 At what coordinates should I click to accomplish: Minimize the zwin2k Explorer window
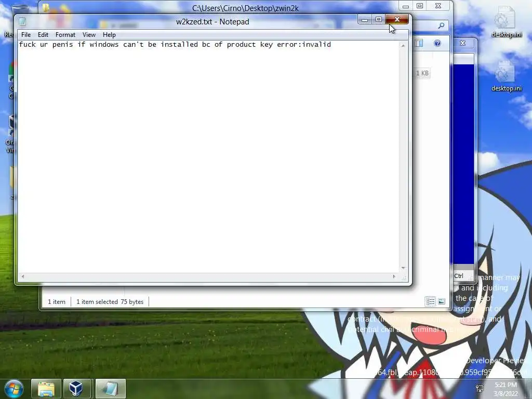[x=405, y=6]
